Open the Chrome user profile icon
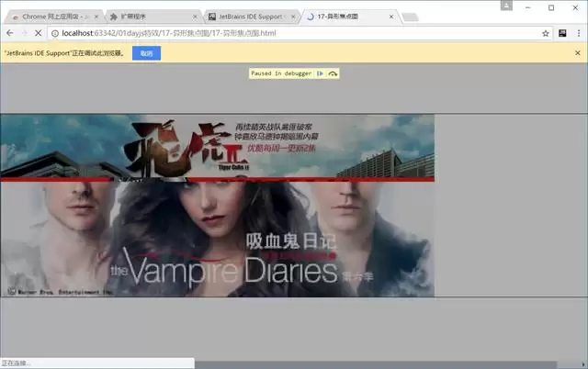This screenshot has height=369, width=588. coord(506,6)
